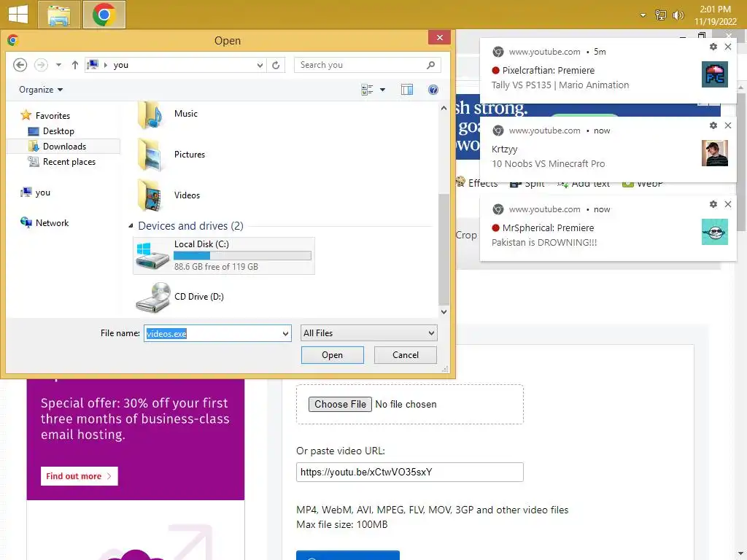
Task: Switch to Chrome in the taskbar
Action: (x=104, y=15)
